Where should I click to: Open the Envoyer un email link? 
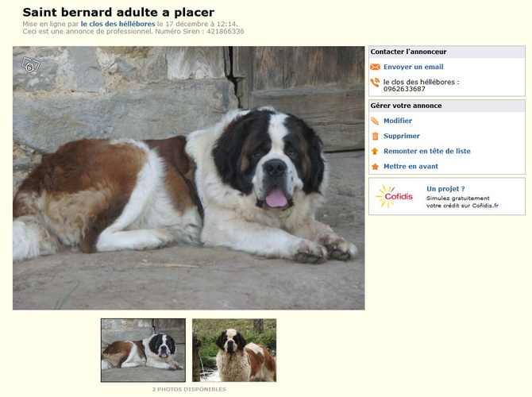tap(413, 67)
